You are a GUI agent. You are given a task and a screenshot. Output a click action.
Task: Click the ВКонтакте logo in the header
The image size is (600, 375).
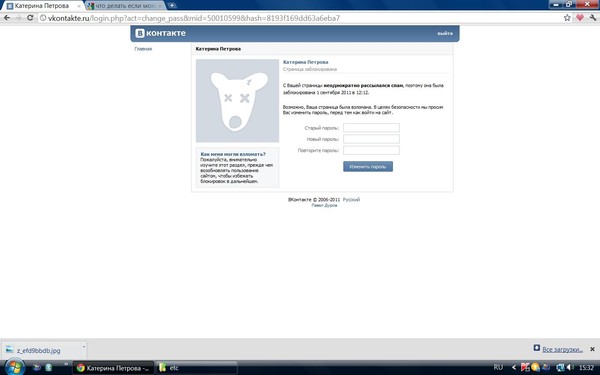(161, 33)
